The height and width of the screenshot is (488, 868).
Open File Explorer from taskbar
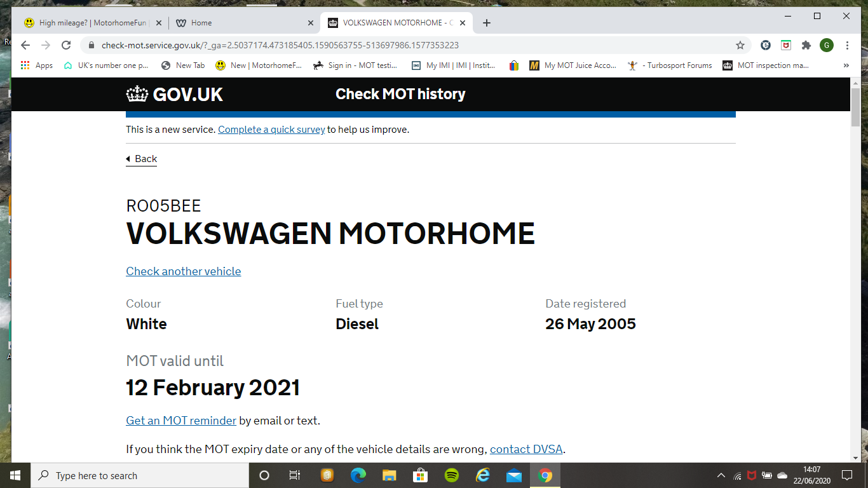tap(390, 475)
